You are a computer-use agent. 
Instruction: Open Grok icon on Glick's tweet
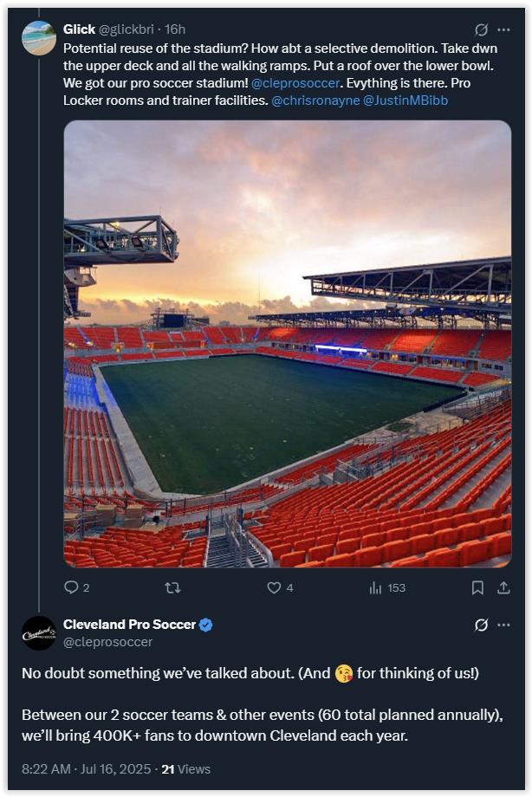(x=482, y=29)
